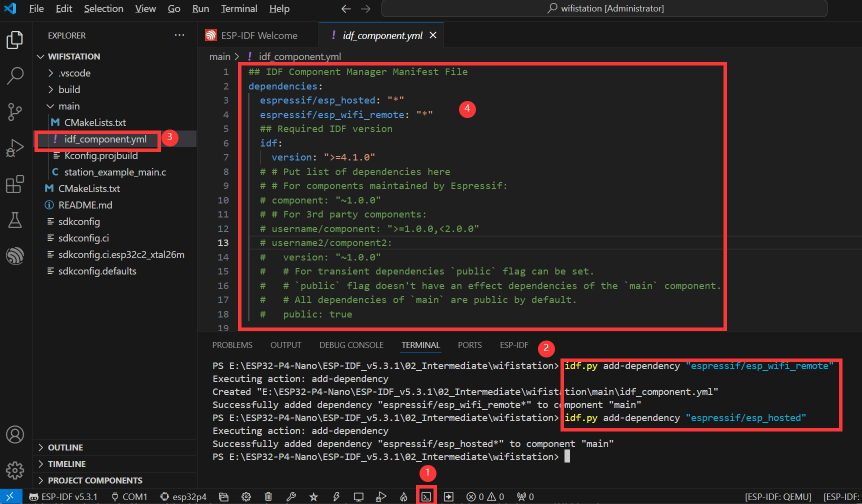Open SDK Configuration editor gear in status bar
Viewport: 862px width, 504px height.
tap(246, 496)
